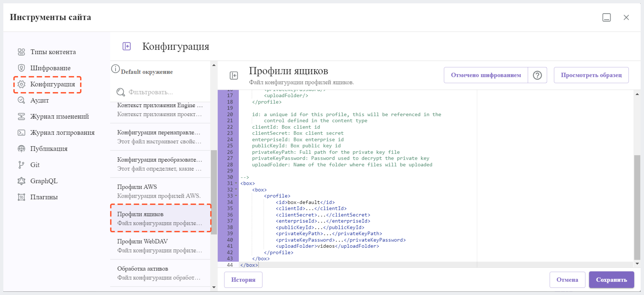Open Публикация section

49,149
